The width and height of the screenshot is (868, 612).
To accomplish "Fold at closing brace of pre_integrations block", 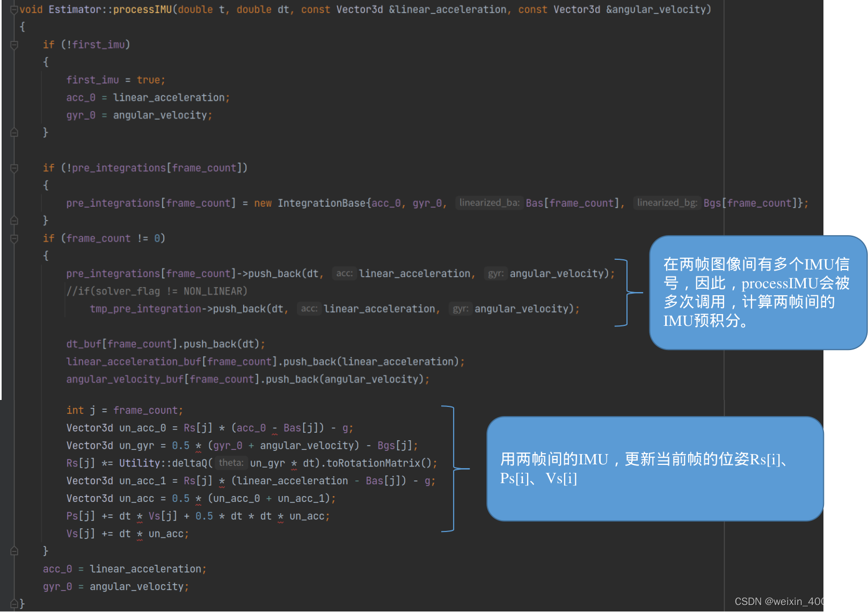I will 14,221.
